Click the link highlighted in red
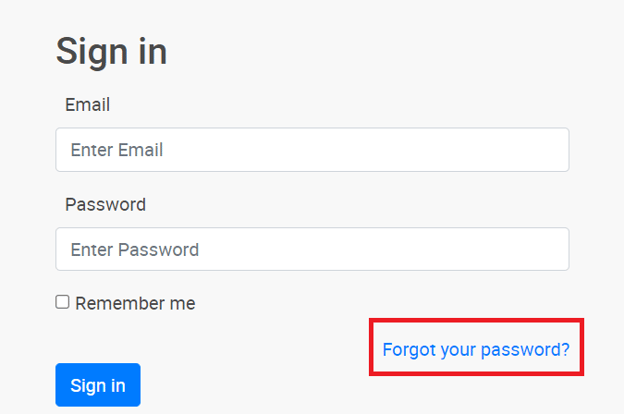The image size is (624, 414). [476, 349]
